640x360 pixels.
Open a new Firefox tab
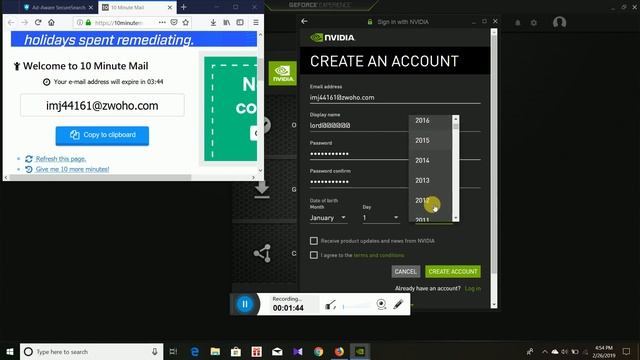click(184, 7)
